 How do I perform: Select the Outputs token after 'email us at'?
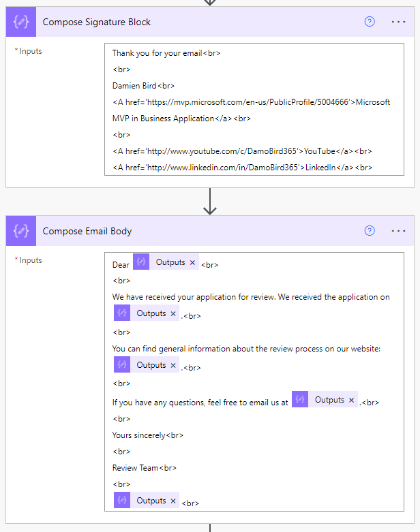pyautogui.click(x=325, y=400)
